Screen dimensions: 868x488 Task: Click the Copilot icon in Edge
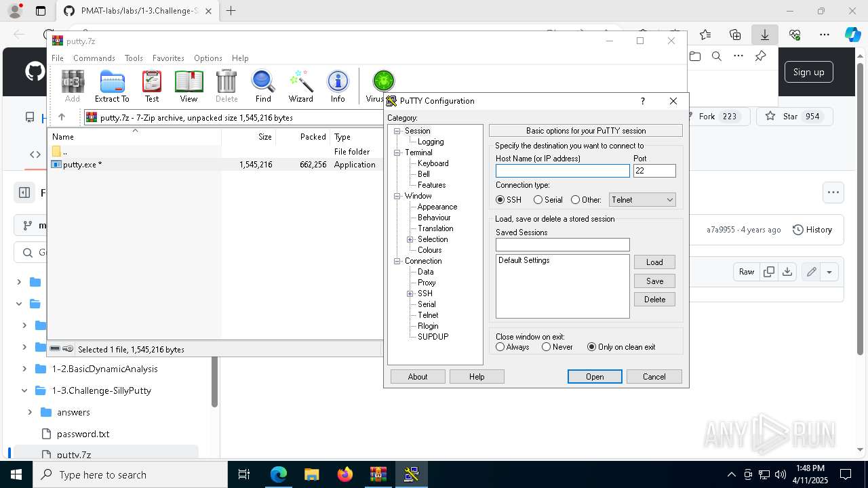852,35
